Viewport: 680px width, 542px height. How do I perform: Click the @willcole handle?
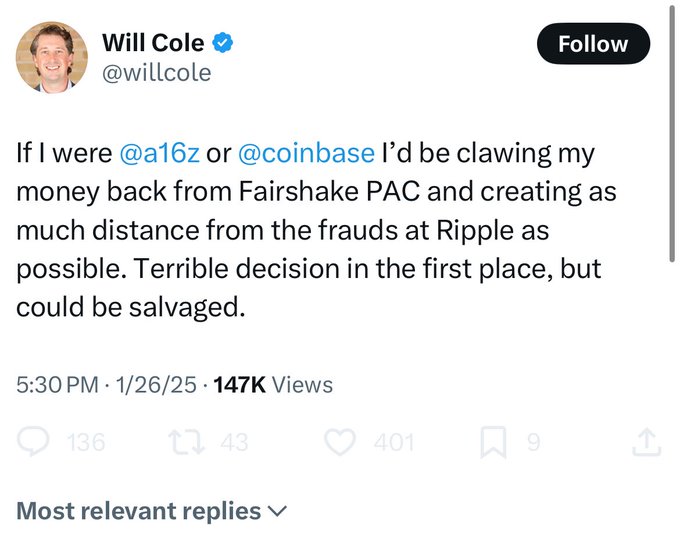(x=157, y=73)
